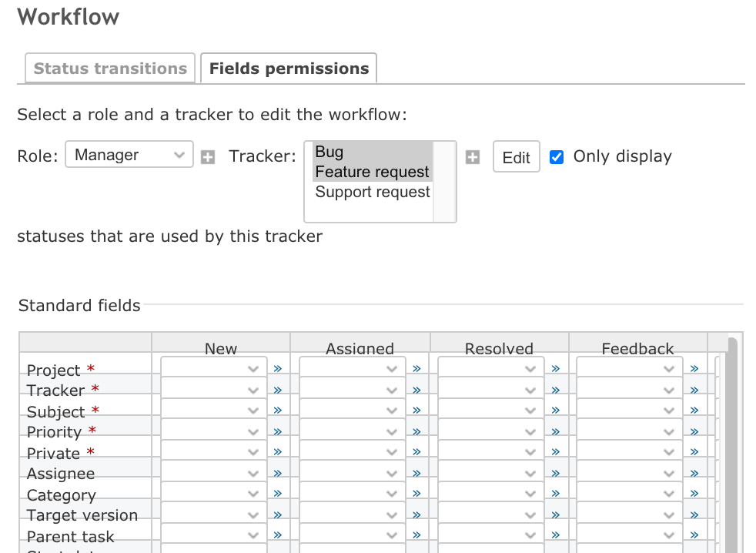The width and height of the screenshot is (756, 553).
Task: Copy Tracker value in Assigned column rightwards
Action: tap(416, 390)
